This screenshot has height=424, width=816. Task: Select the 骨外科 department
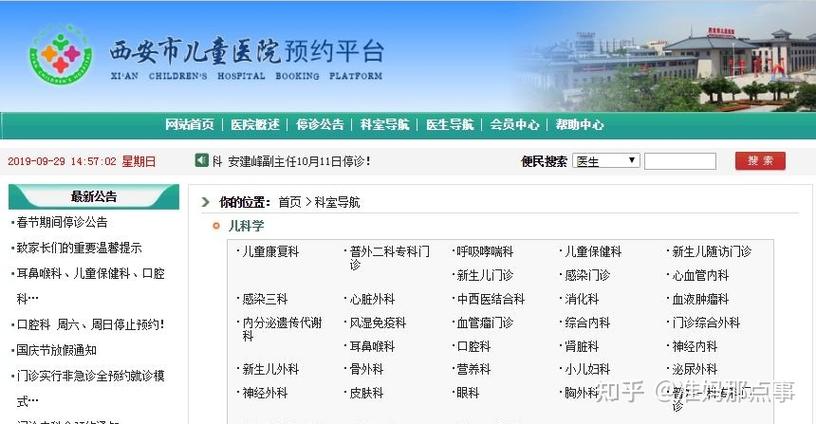(366, 369)
